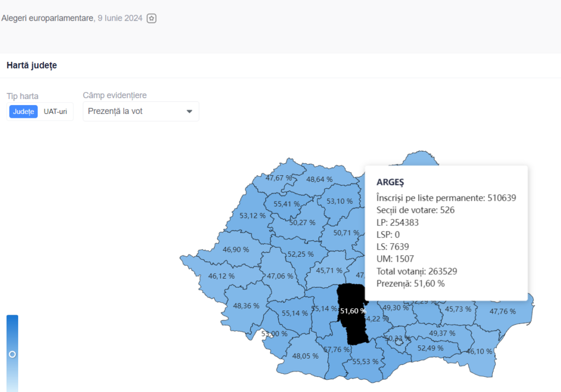
Task: Click the dropdown arrow next to Prezență la vot
Action: 190,111
